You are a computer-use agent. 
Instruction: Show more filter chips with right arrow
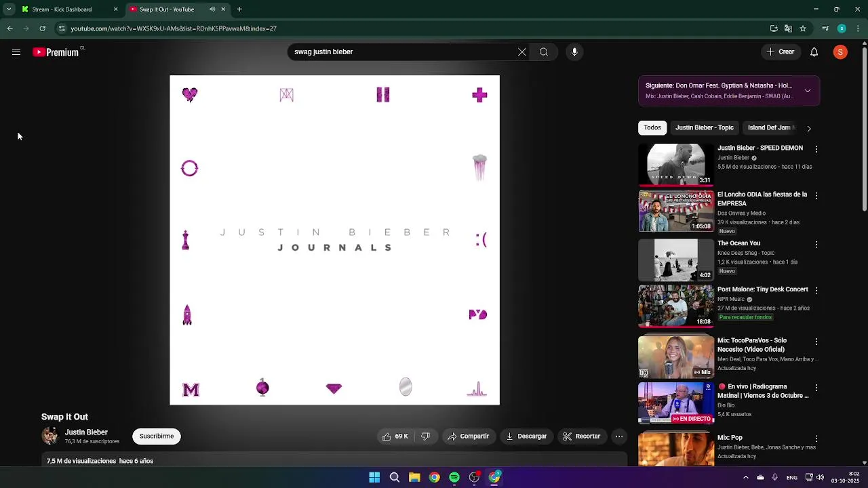coord(808,128)
